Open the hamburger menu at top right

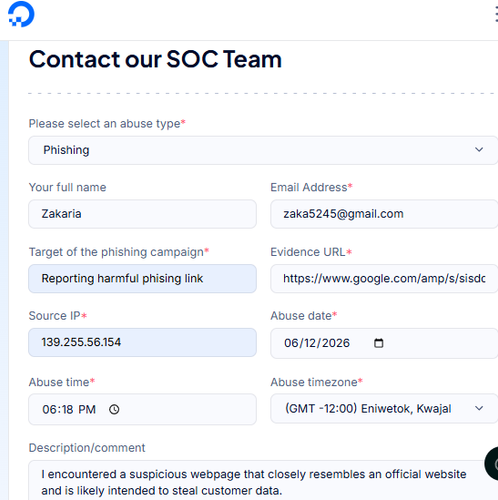click(x=496, y=14)
